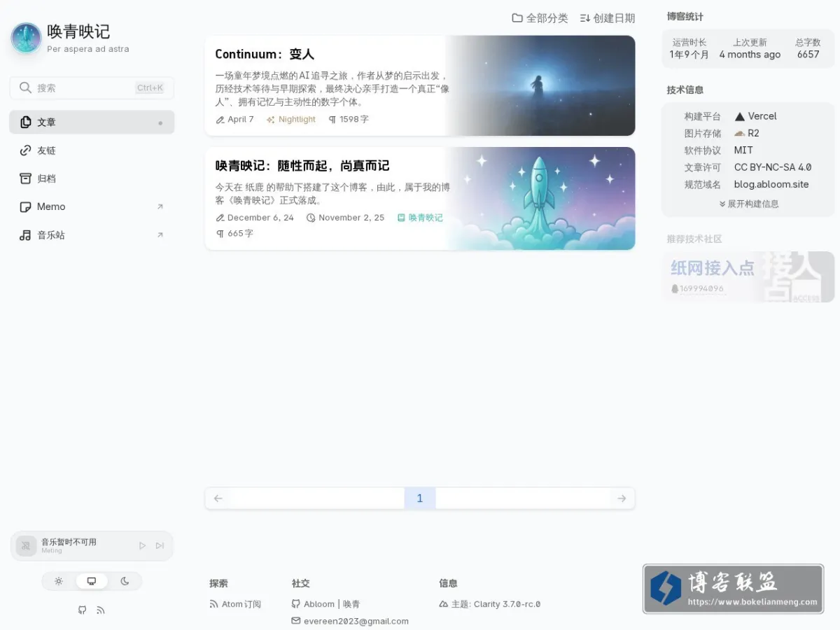Play music in Meting player
This screenshot has width=840, height=630.
142,545
